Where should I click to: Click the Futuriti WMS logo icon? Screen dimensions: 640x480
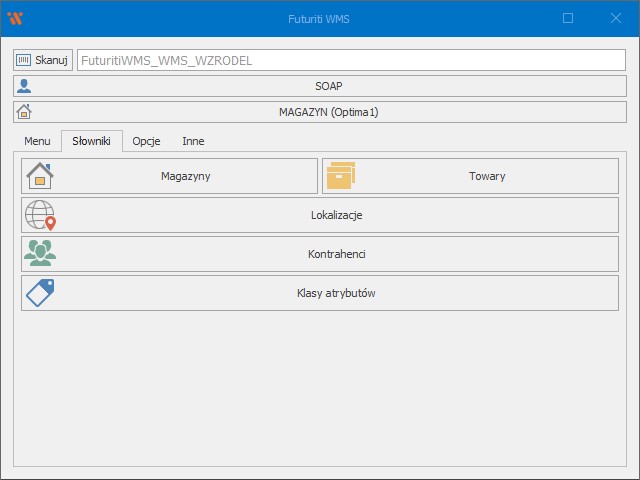15,18
